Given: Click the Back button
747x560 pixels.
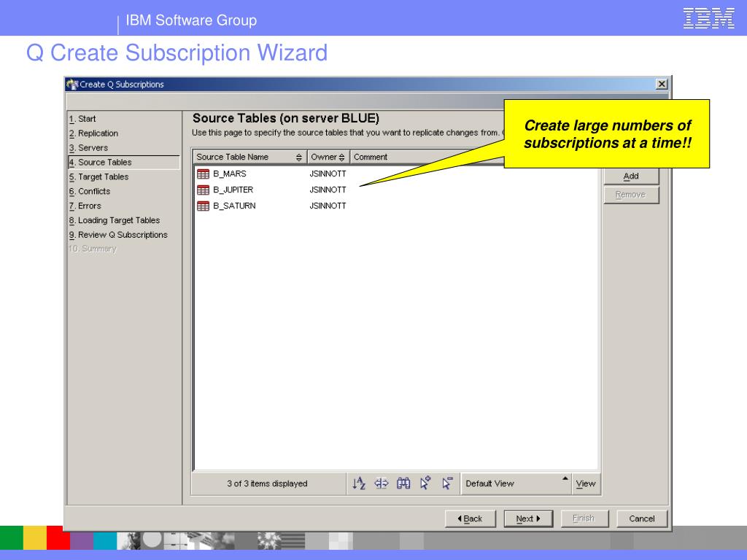Looking at the screenshot, I should point(471,518).
